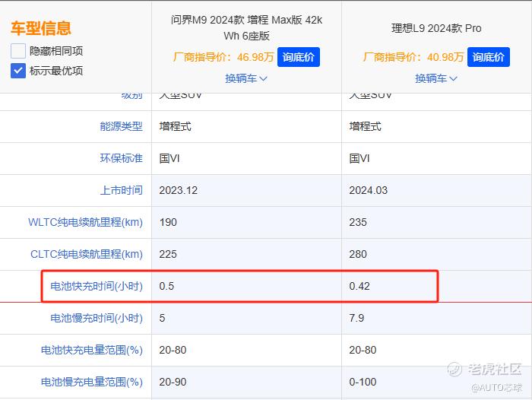532x400 pixels.
Task: Open 换辆车 dropdown under 理想L9
Action: point(436,78)
